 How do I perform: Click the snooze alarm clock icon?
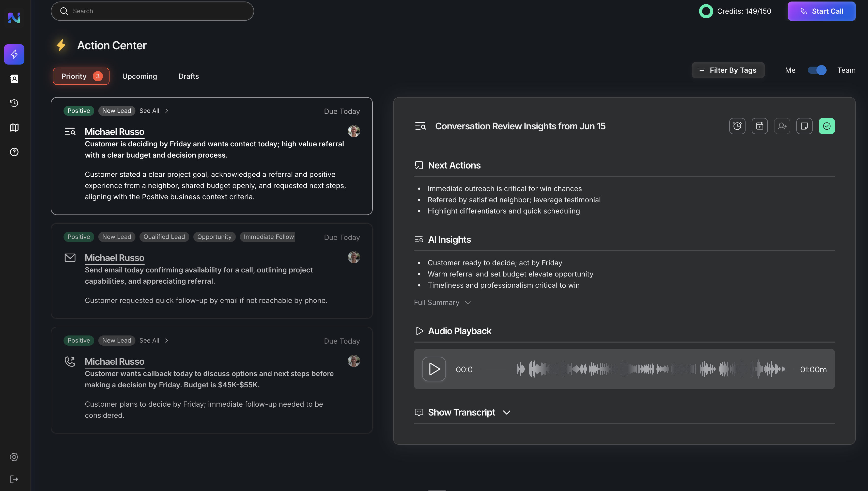pos(737,126)
